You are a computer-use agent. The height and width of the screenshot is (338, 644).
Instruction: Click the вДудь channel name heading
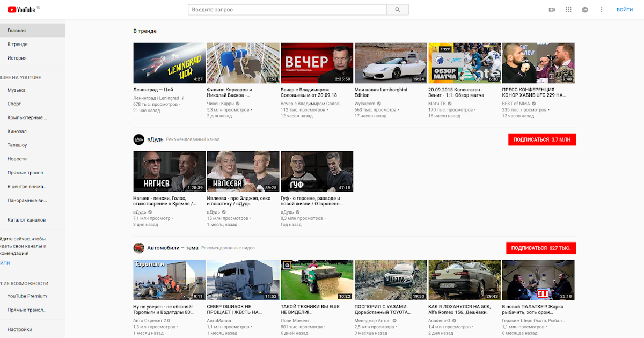coord(155,139)
